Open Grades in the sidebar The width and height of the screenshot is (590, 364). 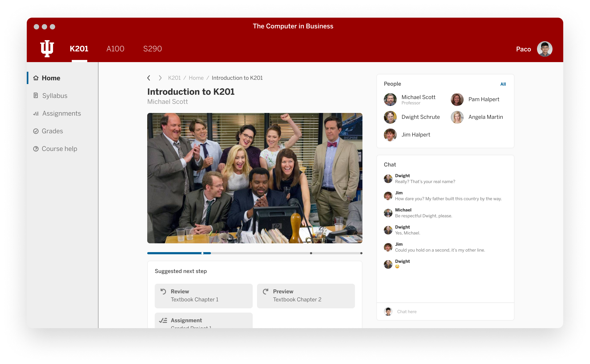(x=63, y=131)
